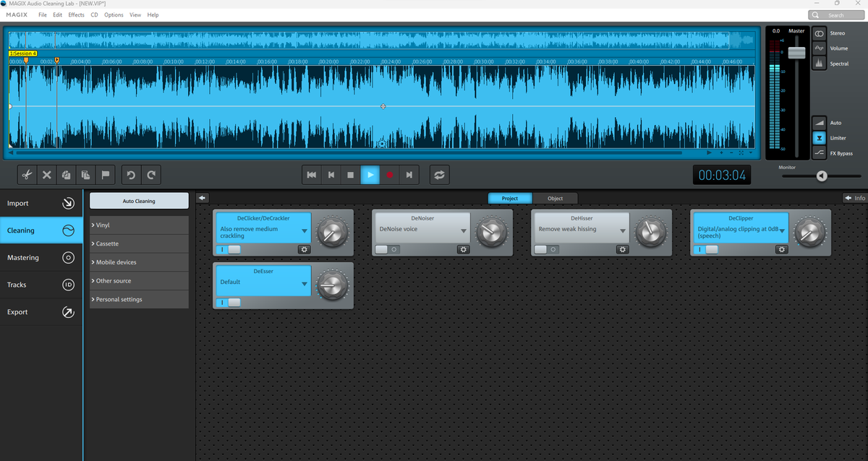Open the DeClicker/DeCrackler preset dropdown
The width and height of the screenshot is (868, 461).
coord(305,232)
